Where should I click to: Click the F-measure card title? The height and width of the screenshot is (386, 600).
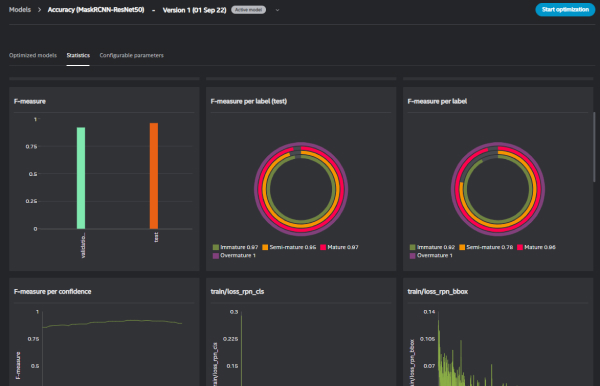pos(30,101)
